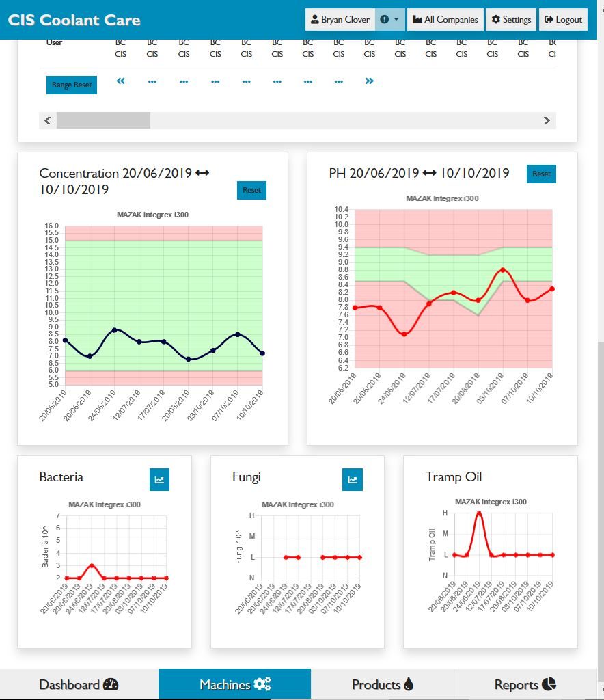
Task: Switch to the Products tab
Action: tap(383, 684)
